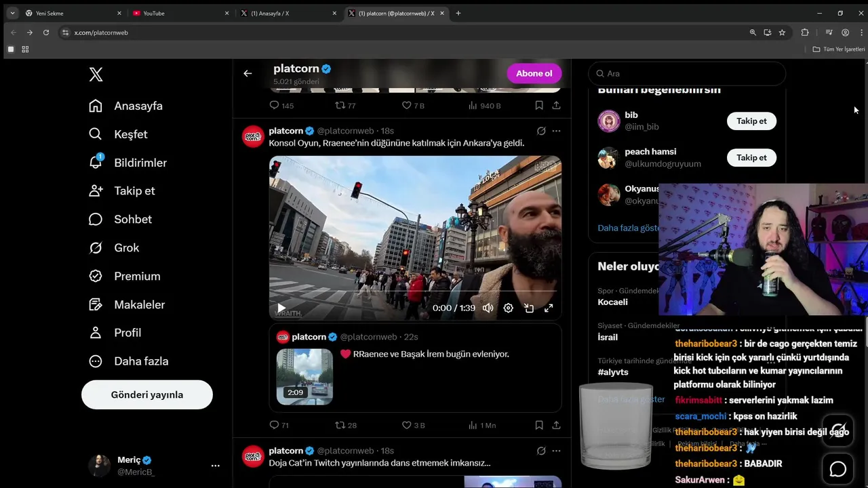Image resolution: width=868 pixels, height=488 pixels.
Task: Follow bib with Takip et
Action: pyautogui.click(x=751, y=121)
